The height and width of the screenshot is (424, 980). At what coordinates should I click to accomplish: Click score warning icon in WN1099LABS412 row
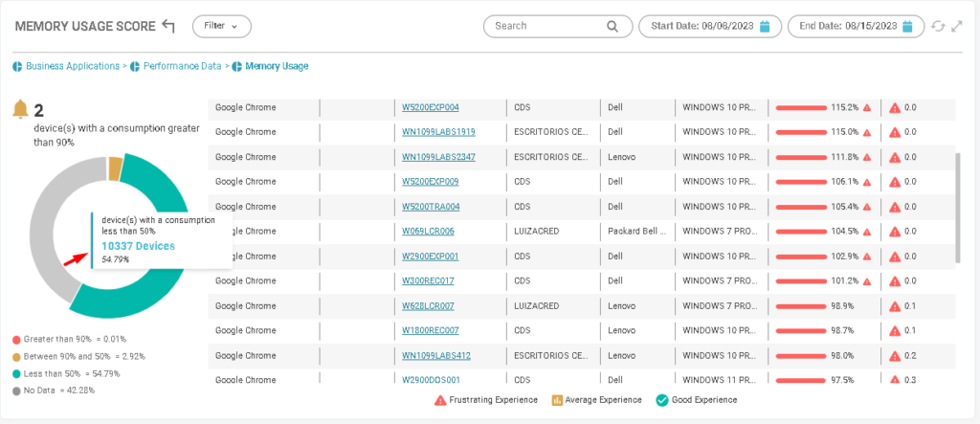click(x=895, y=356)
